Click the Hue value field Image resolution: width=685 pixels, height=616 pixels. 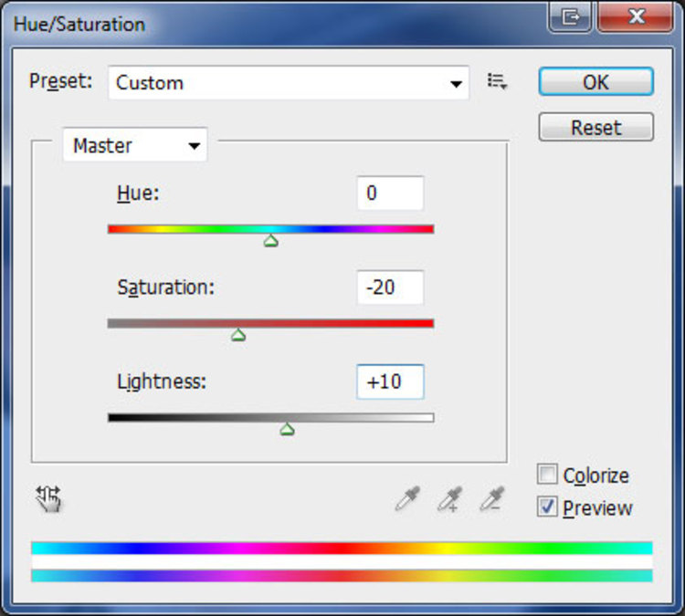(x=390, y=193)
